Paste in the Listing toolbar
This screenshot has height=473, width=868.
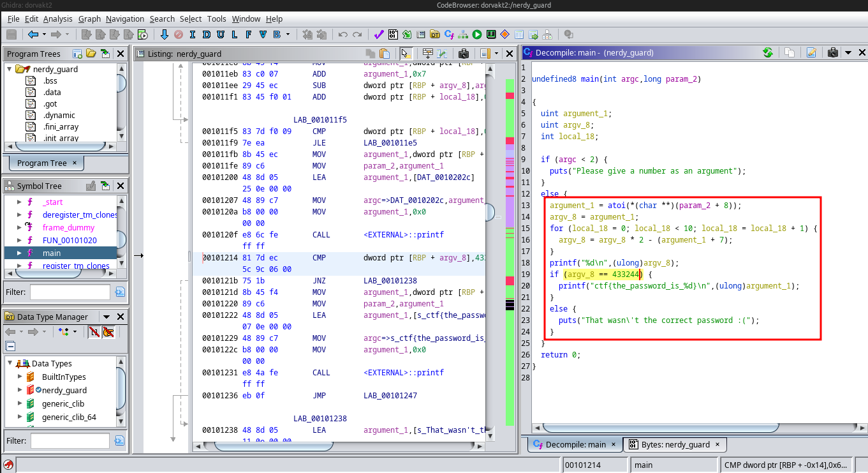385,54
